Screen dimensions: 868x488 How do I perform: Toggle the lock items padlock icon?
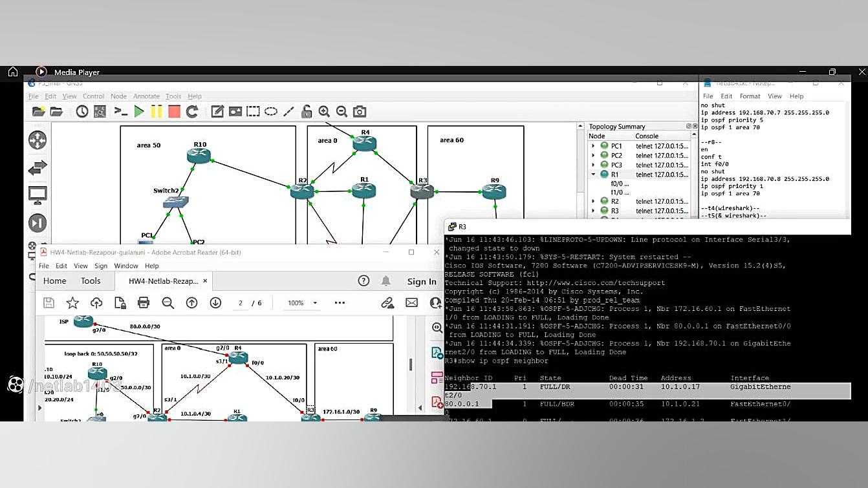coord(307,111)
